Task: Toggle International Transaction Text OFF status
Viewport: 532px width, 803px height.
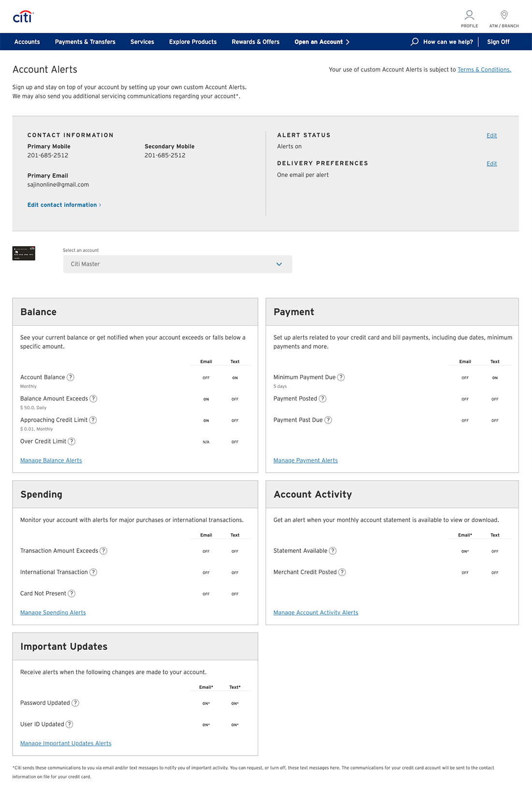Action: tap(235, 573)
